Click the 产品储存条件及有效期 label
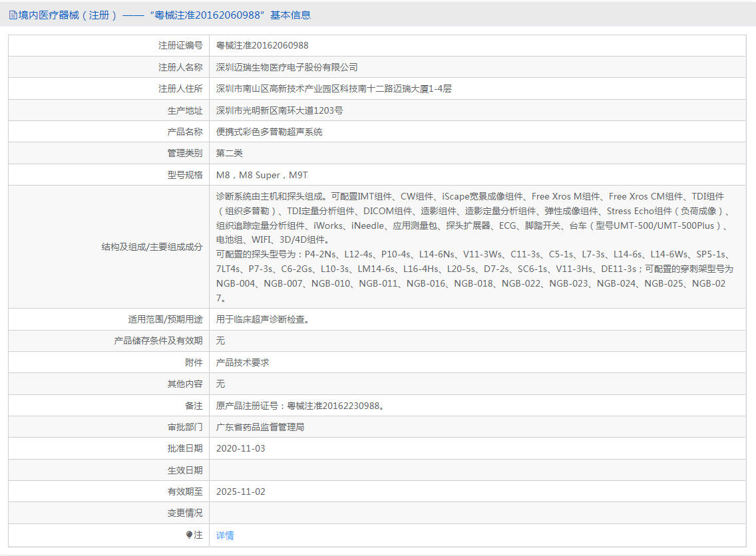756x556 pixels. click(x=158, y=341)
